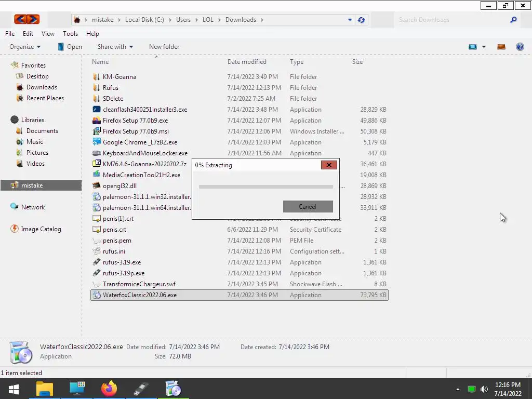The image size is (532, 399).
Task: Select Favorites star icon in sidebar
Action: 15,65
